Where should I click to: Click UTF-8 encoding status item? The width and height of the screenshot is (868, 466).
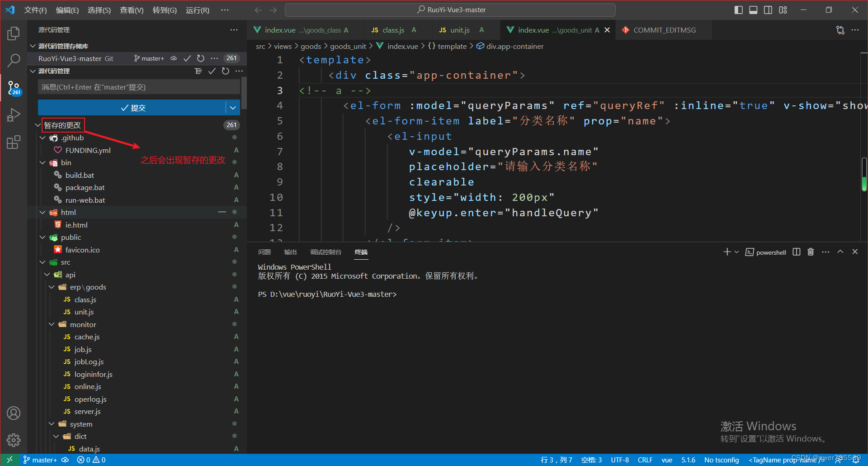point(620,460)
